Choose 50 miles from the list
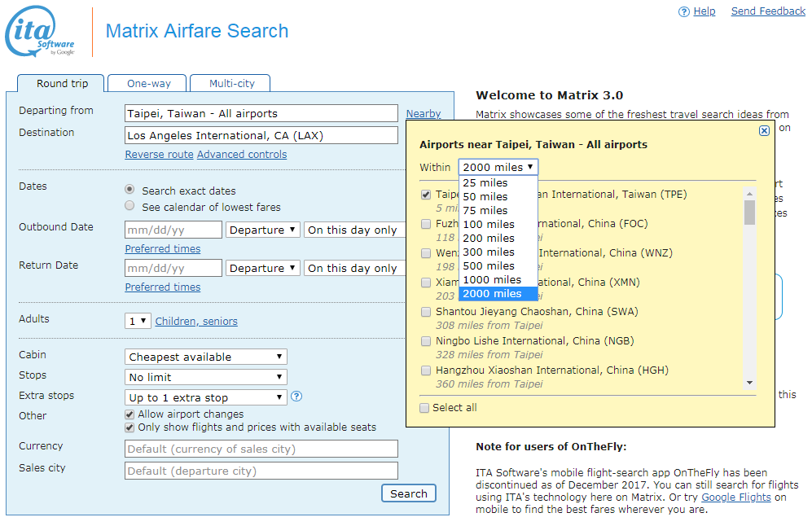The width and height of the screenshot is (812, 526). coord(498,197)
